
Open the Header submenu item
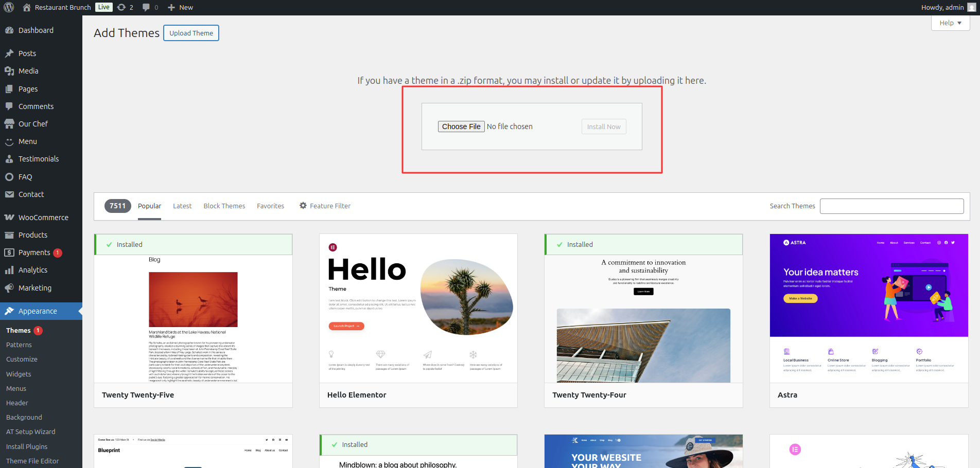pyautogui.click(x=17, y=403)
